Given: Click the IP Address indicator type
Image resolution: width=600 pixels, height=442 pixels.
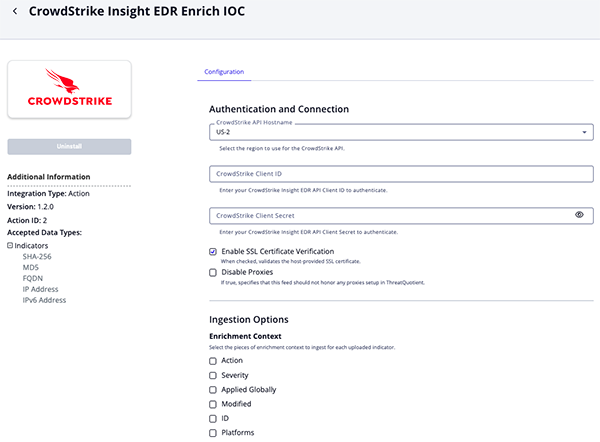Looking at the screenshot, I should click(40, 289).
